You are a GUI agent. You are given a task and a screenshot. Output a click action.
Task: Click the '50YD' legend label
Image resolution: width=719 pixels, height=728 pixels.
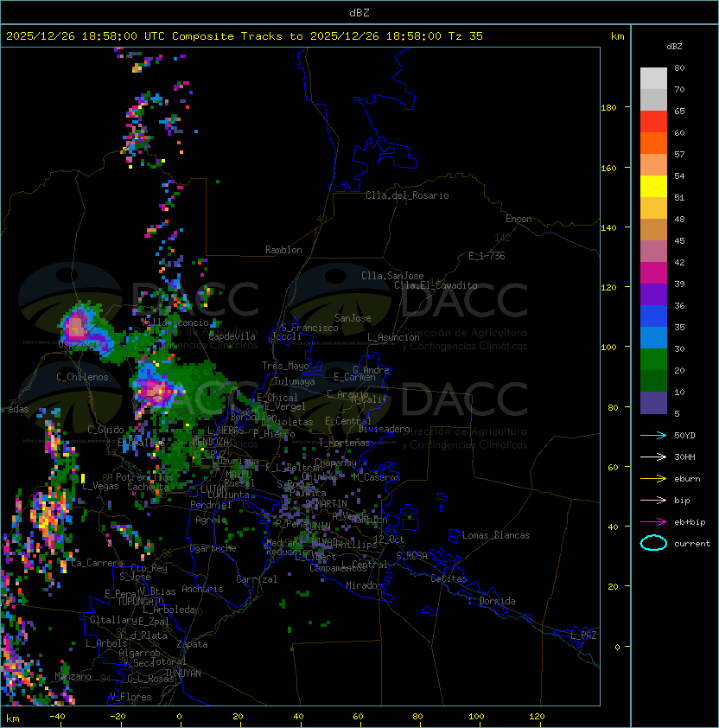click(x=684, y=436)
